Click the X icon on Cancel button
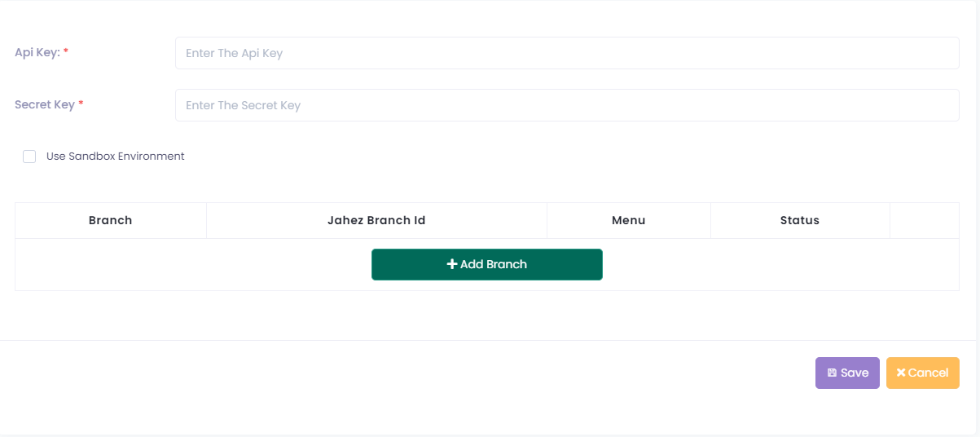The height and width of the screenshot is (437, 980). (901, 373)
